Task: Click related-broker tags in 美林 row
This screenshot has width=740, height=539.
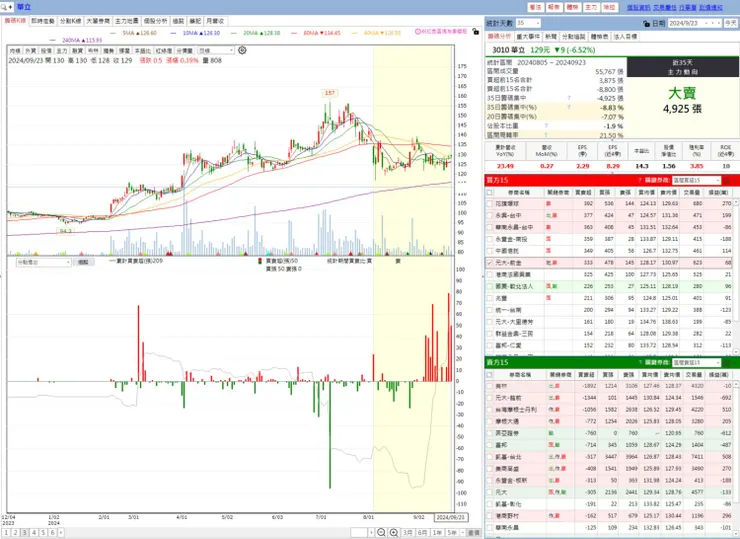Action: click(x=553, y=386)
